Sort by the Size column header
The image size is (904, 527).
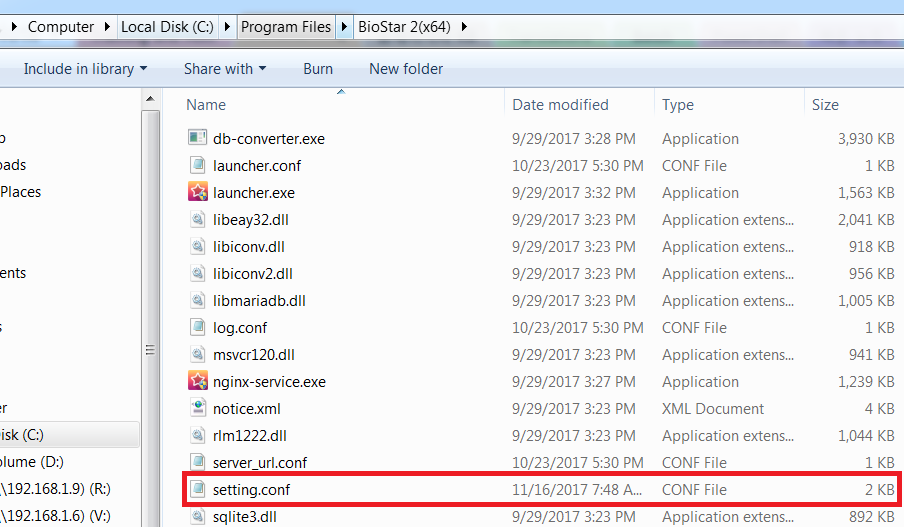[825, 104]
